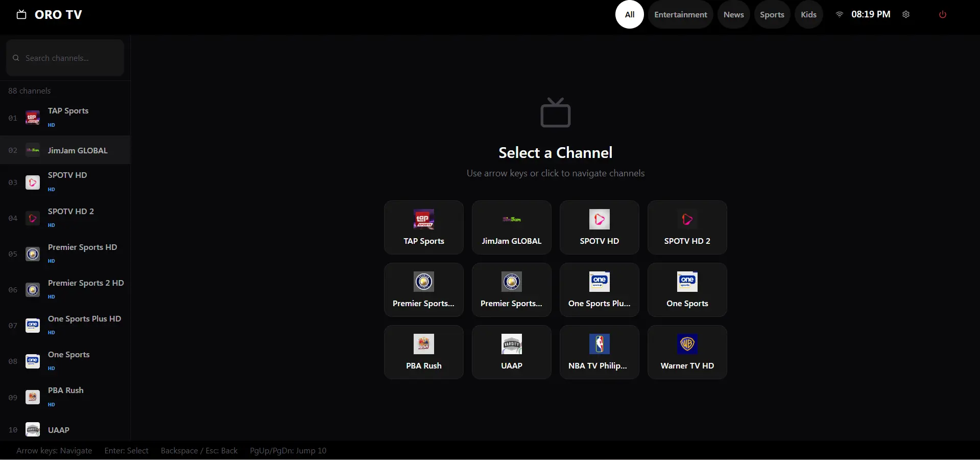Click JimJam GLOBAL logo in sidebar list
The image size is (980, 460).
click(33, 150)
